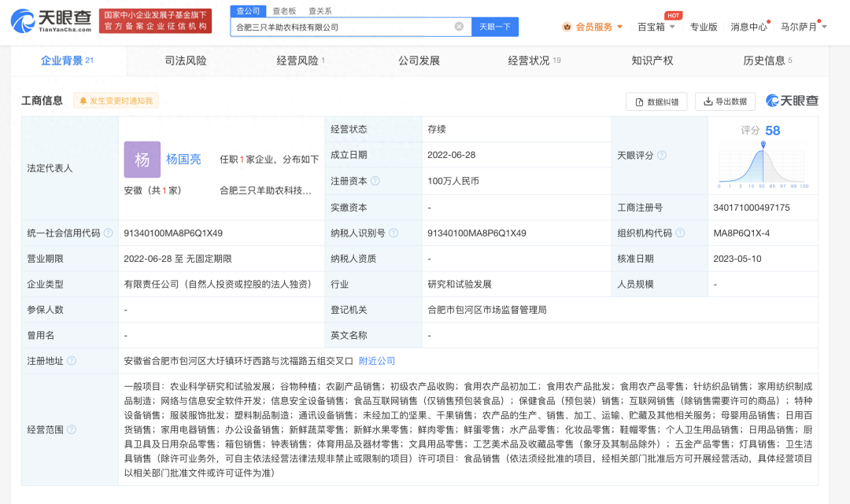Viewport: 850px width, 504px height.
Task: Click 注册资本 value 100万人民币
Action: click(x=453, y=181)
